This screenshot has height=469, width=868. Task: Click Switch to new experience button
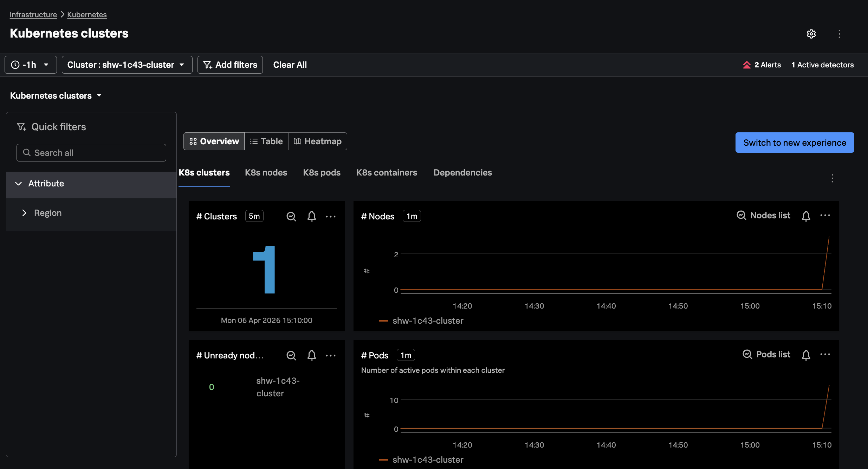click(795, 143)
